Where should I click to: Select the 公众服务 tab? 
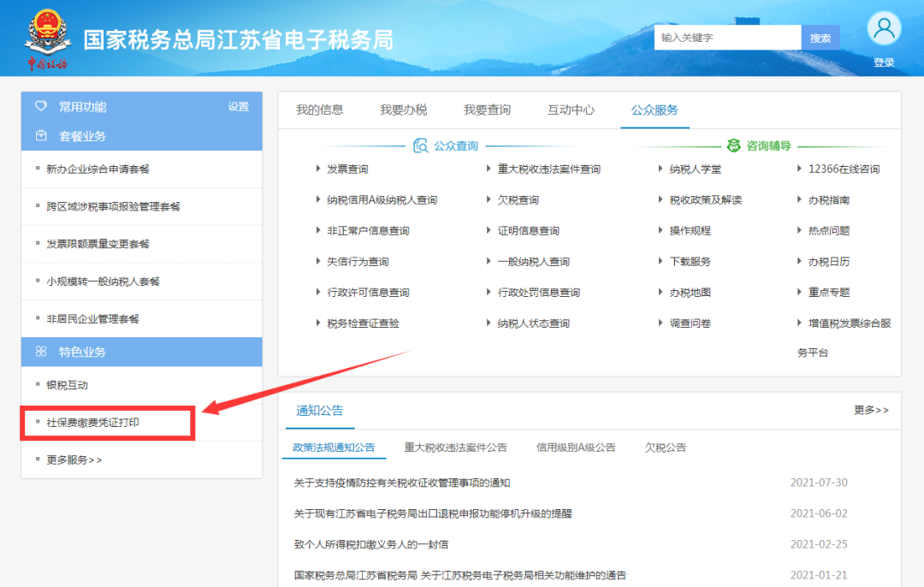point(654,110)
